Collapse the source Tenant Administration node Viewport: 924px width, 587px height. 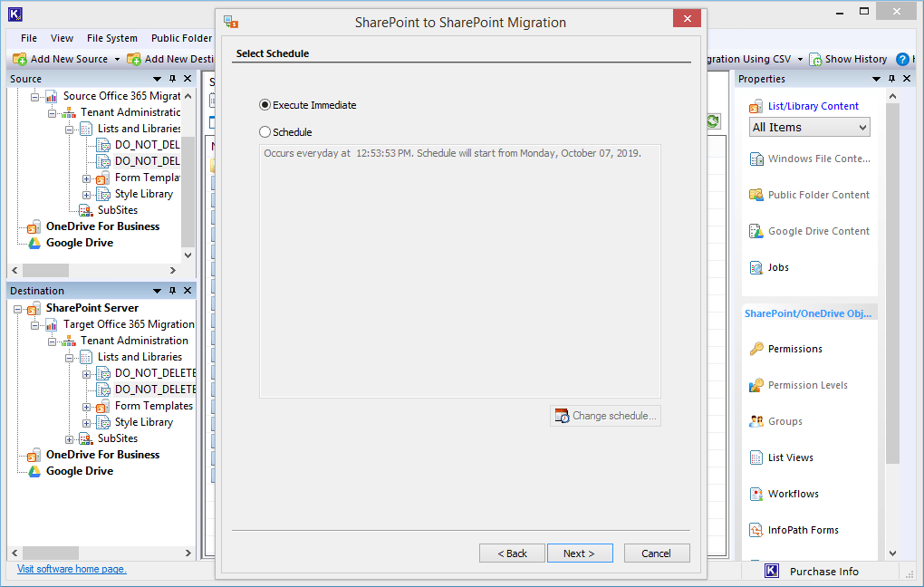(x=52, y=112)
